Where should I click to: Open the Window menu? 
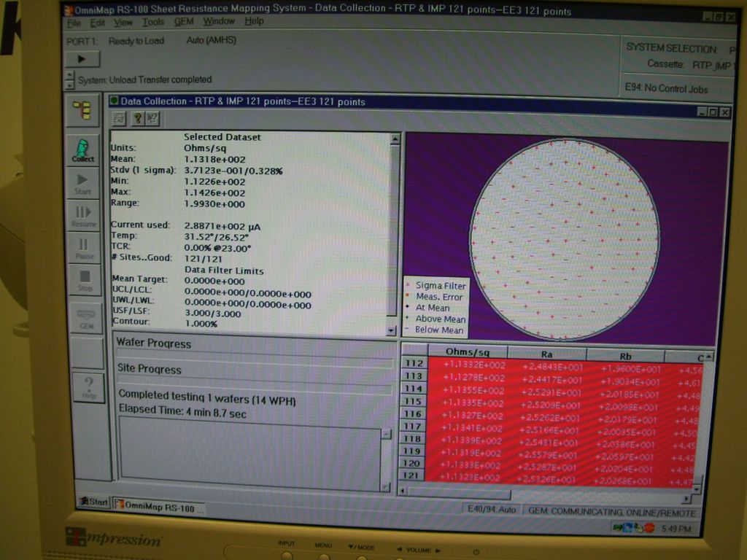pos(220,21)
